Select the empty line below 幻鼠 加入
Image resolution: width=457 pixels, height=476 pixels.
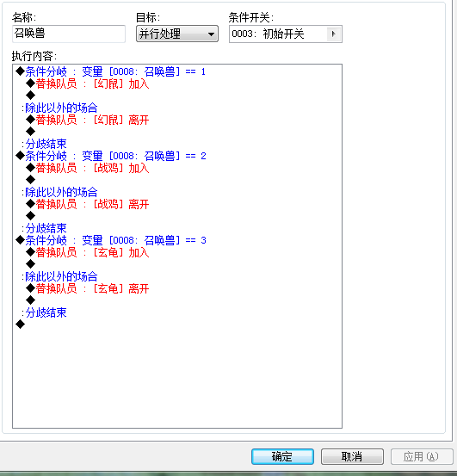pyautogui.click(x=30, y=96)
